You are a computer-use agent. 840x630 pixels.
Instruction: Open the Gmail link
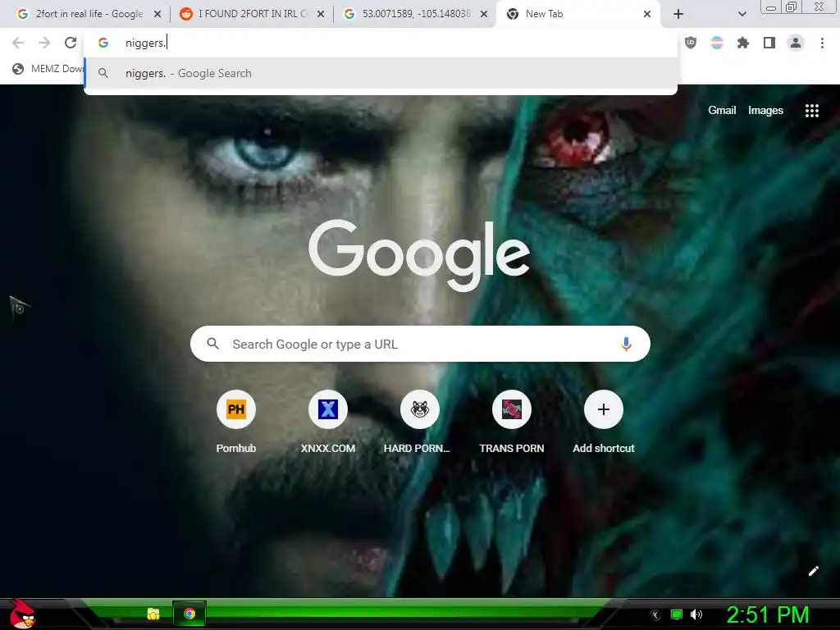pos(722,111)
